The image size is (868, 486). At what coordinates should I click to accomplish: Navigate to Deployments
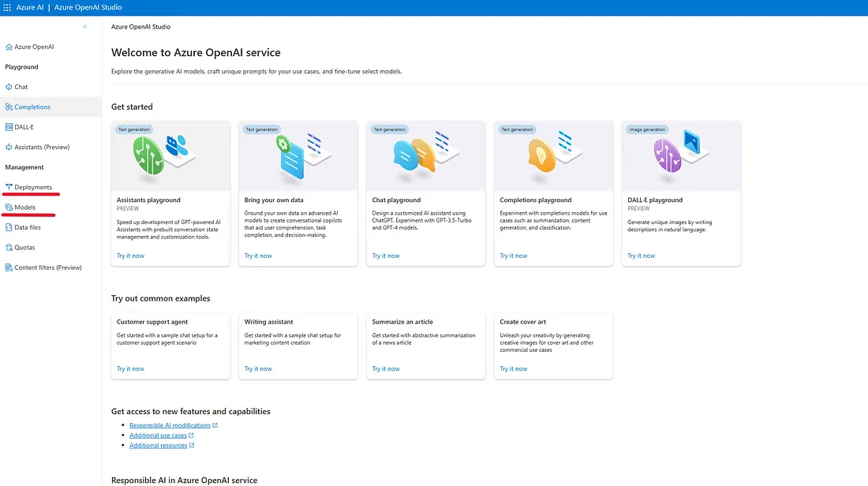(x=33, y=187)
